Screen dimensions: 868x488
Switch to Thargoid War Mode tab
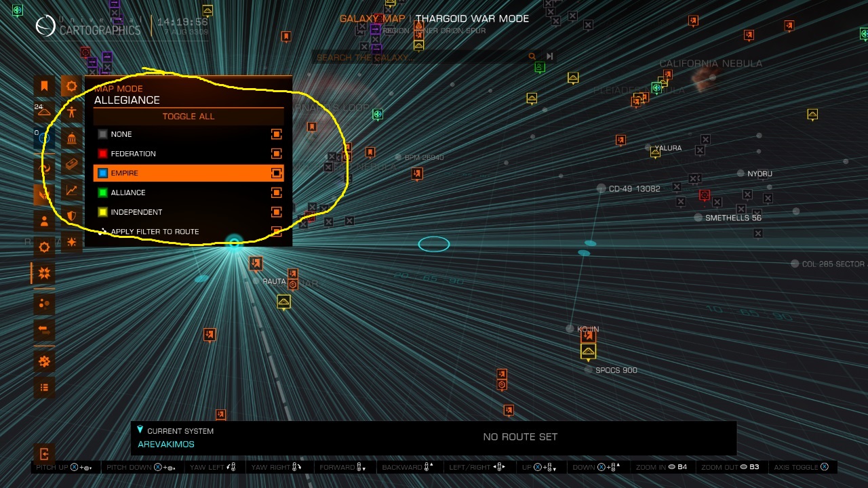[x=472, y=18]
